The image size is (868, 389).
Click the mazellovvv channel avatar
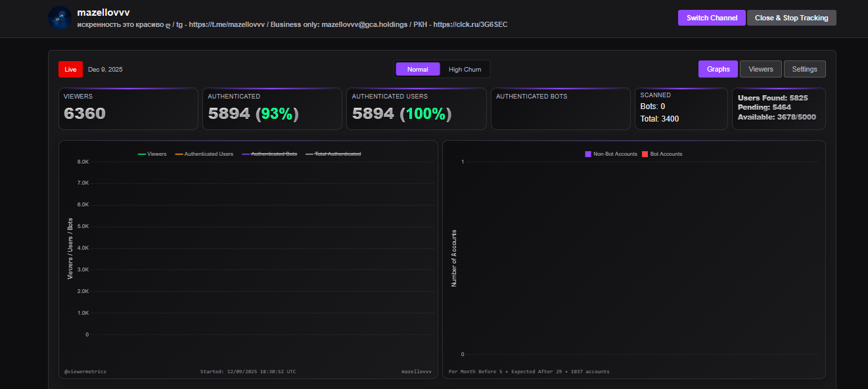60,18
